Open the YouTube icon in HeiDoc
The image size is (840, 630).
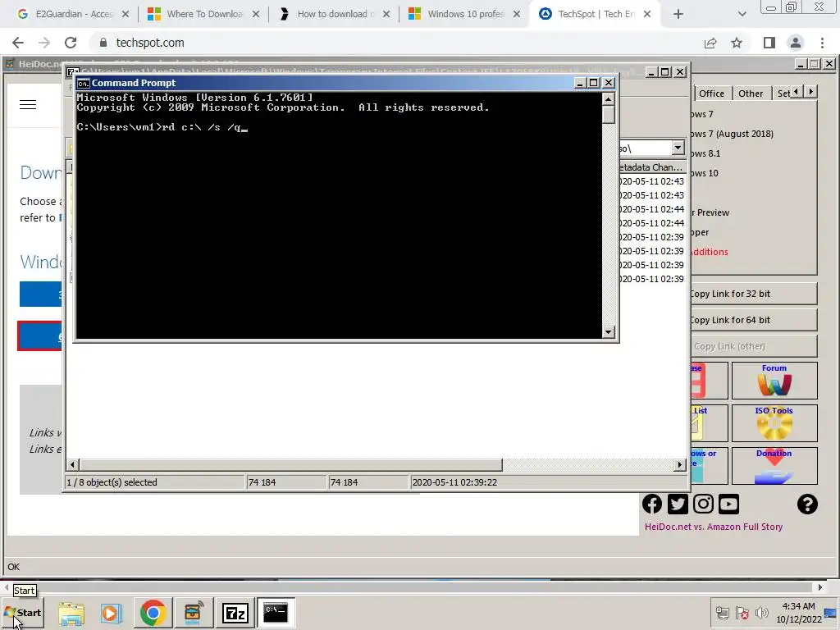(728, 504)
